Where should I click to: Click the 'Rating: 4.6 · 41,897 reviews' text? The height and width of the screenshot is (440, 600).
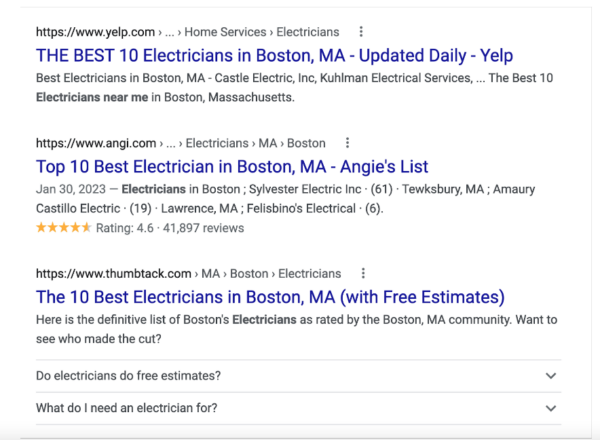click(x=170, y=228)
